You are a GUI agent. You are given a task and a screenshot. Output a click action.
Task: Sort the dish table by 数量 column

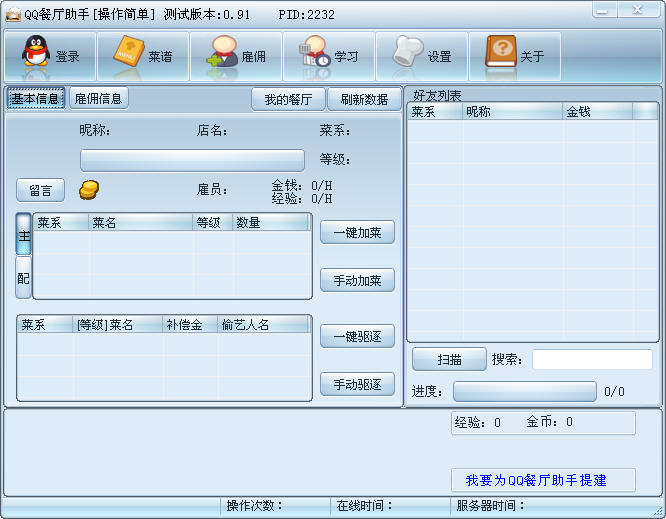(270, 223)
